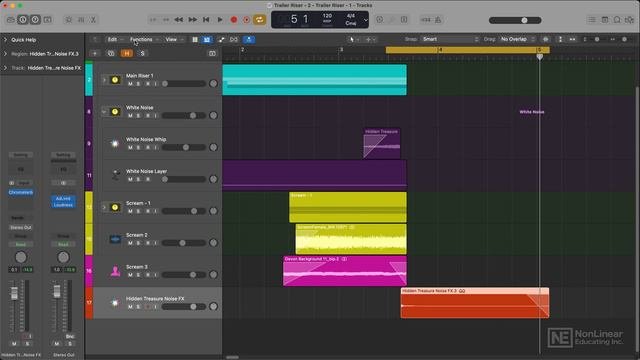Toggle the yellow Cycle mode button
Screen dimensions: 640x360
coord(259,20)
